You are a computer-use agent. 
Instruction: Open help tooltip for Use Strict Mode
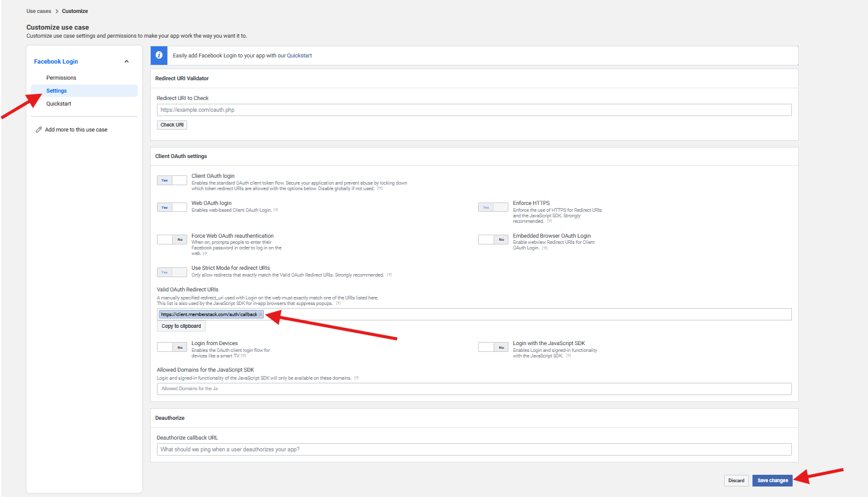coord(389,275)
